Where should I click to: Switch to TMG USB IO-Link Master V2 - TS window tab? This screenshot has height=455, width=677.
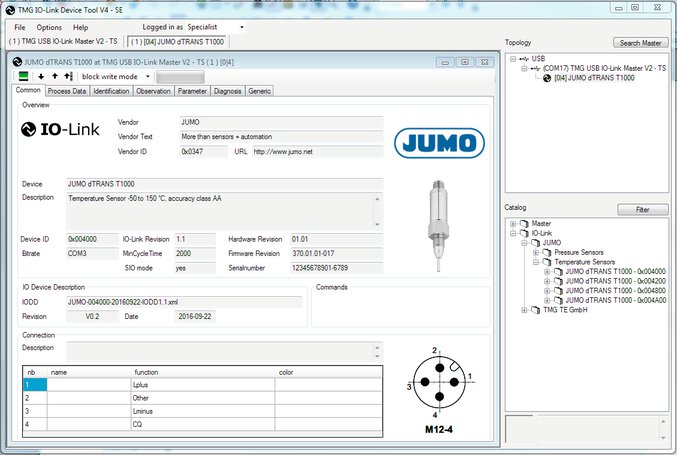coord(63,41)
